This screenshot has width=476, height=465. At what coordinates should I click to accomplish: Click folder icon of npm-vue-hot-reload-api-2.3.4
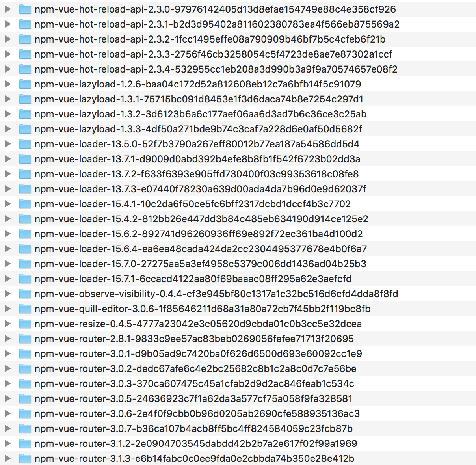click(x=25, y=69)
